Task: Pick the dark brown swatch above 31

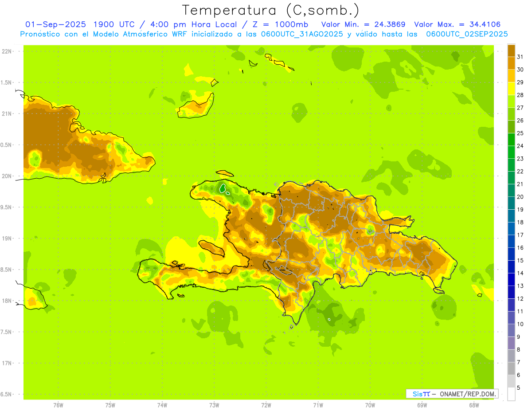Action: (511, 51)
